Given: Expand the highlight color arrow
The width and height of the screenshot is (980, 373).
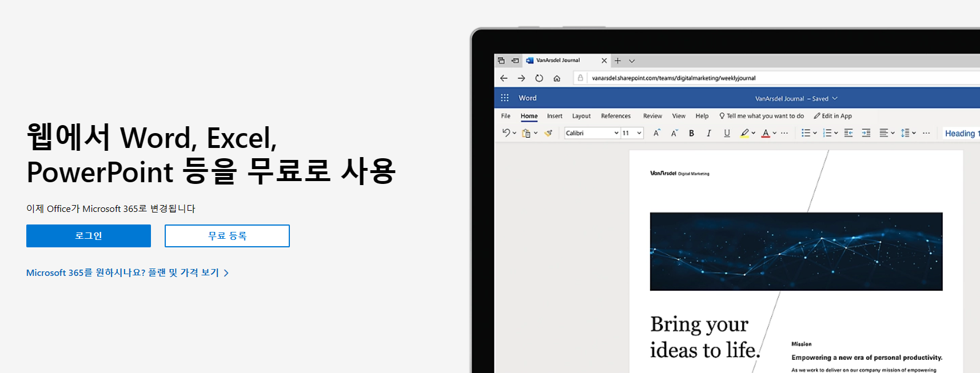Looking at the screenshot, I should 754,133.
